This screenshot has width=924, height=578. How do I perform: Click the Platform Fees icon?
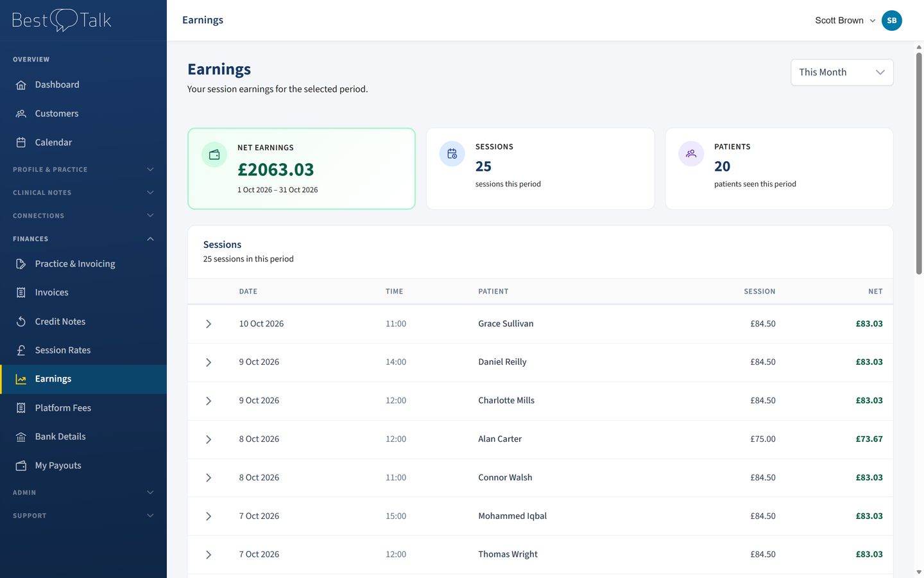click(x=21, y=408)
